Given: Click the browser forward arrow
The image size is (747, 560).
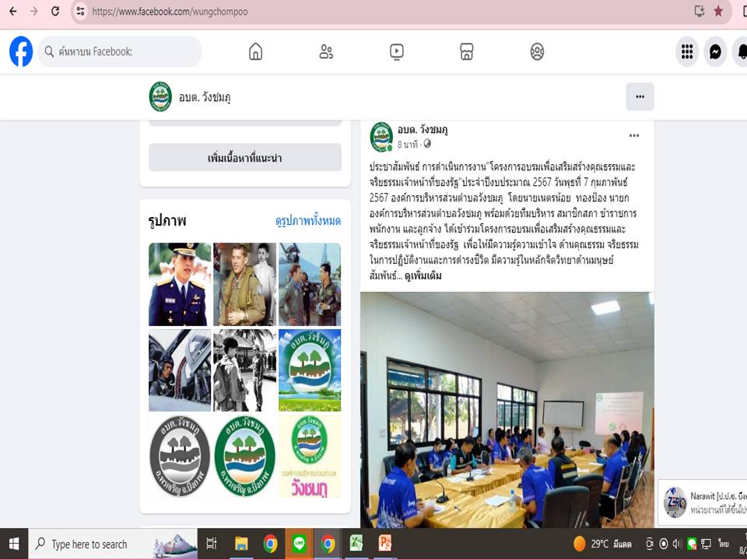Looking at the screenshot, I should point(33,12).
